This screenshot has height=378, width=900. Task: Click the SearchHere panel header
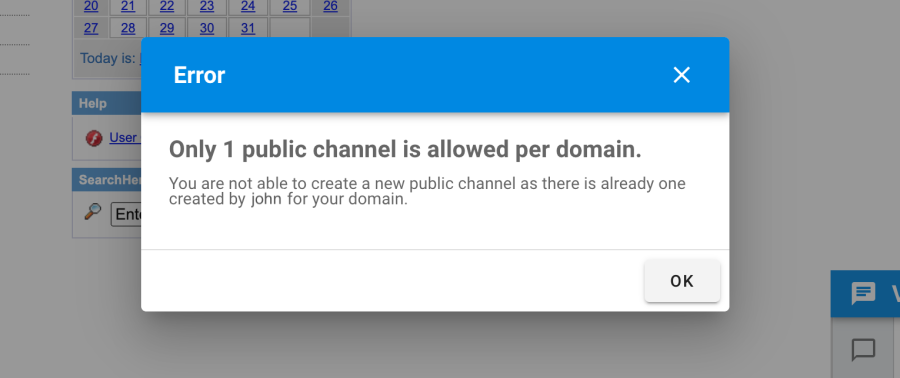pyautogui.click(x=107, y=180)
